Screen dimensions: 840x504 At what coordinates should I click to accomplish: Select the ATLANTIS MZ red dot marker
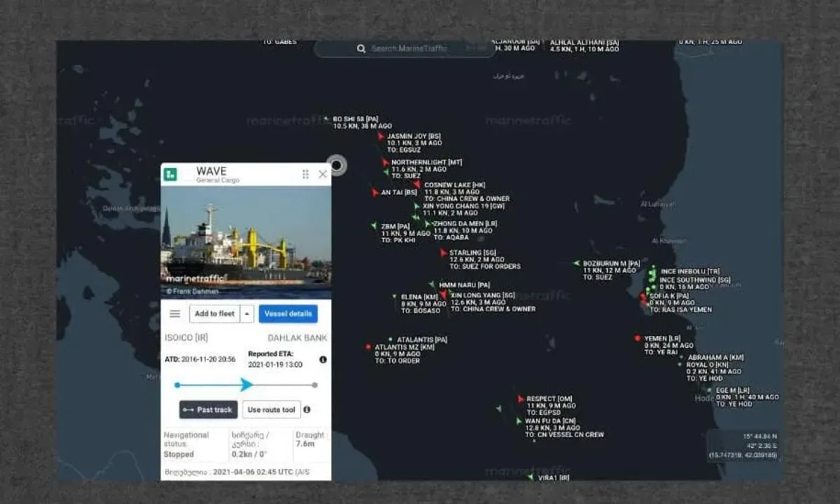(x=368, y=347)
